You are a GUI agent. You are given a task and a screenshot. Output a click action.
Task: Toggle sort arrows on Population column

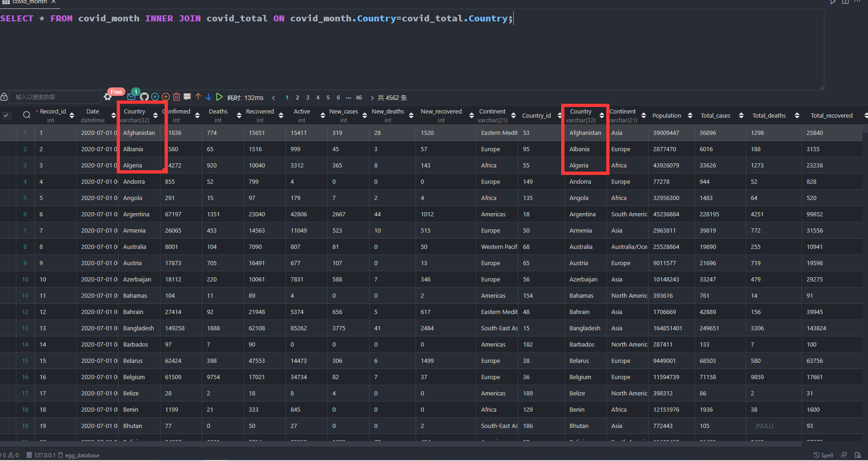690,115
